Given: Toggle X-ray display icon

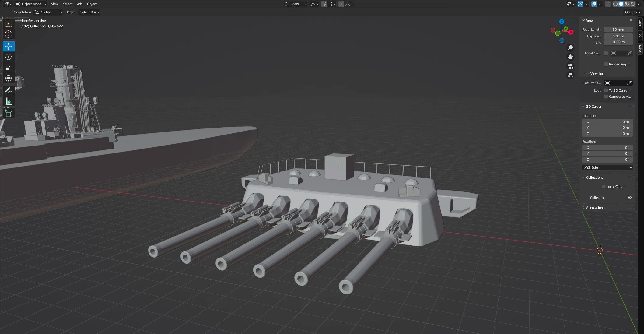Looking at the screenshot, I should pos(607,4).
